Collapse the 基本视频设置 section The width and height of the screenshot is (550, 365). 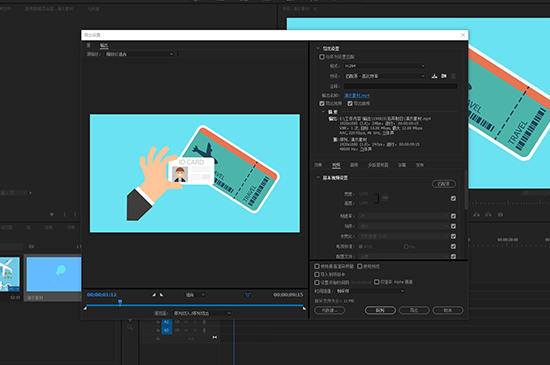pyautogui.click(x=318, y=177)
